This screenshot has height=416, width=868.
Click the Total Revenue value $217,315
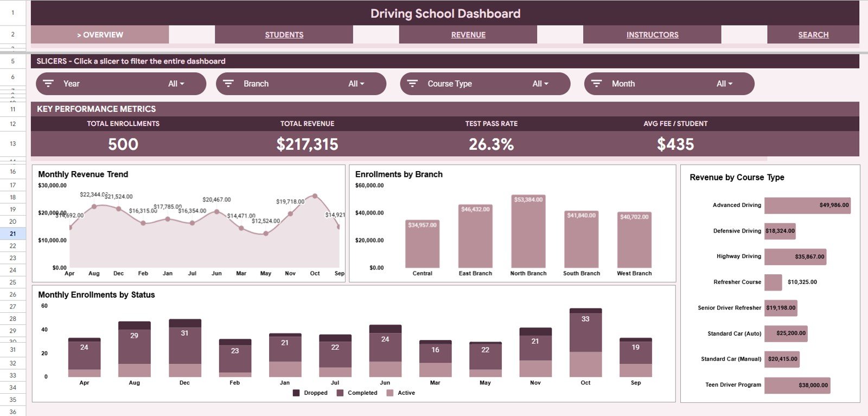tap(307, 144)
